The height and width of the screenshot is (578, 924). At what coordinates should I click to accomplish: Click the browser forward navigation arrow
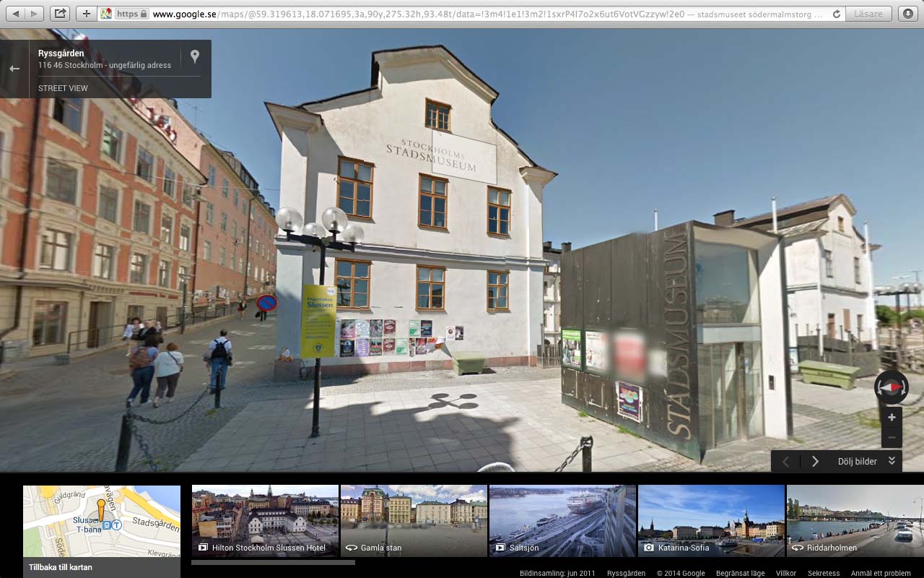click(x=34, y=14)
